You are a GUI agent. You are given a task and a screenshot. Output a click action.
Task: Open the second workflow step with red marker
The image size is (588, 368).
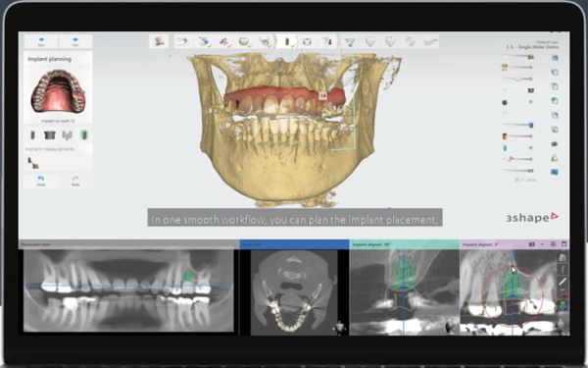183,41
